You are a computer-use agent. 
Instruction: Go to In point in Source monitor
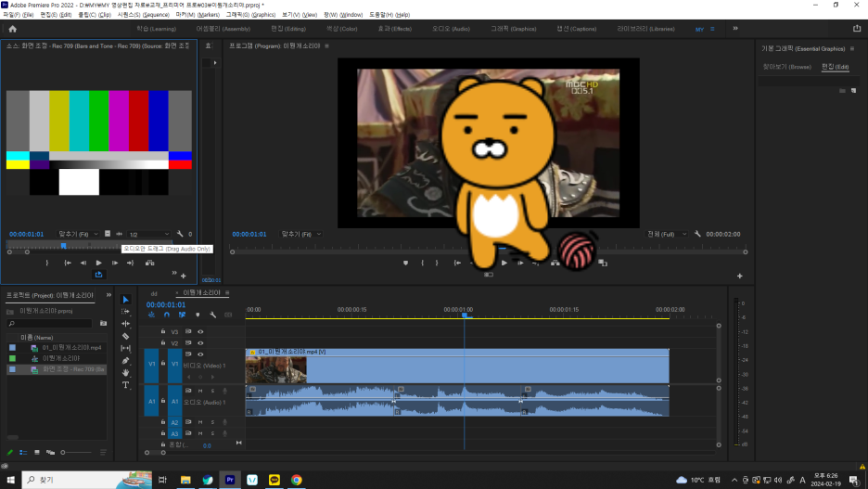click(68, 263)
